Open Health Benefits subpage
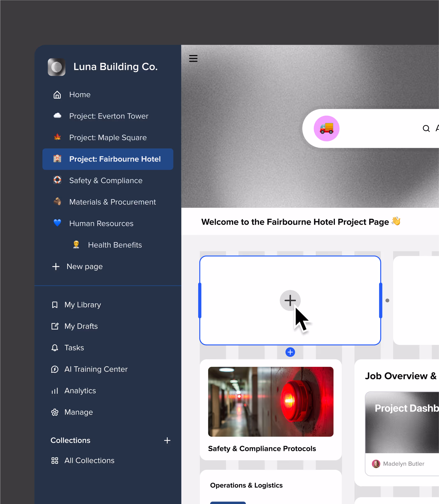Screen dimensions: 439x504 point(115,245)
